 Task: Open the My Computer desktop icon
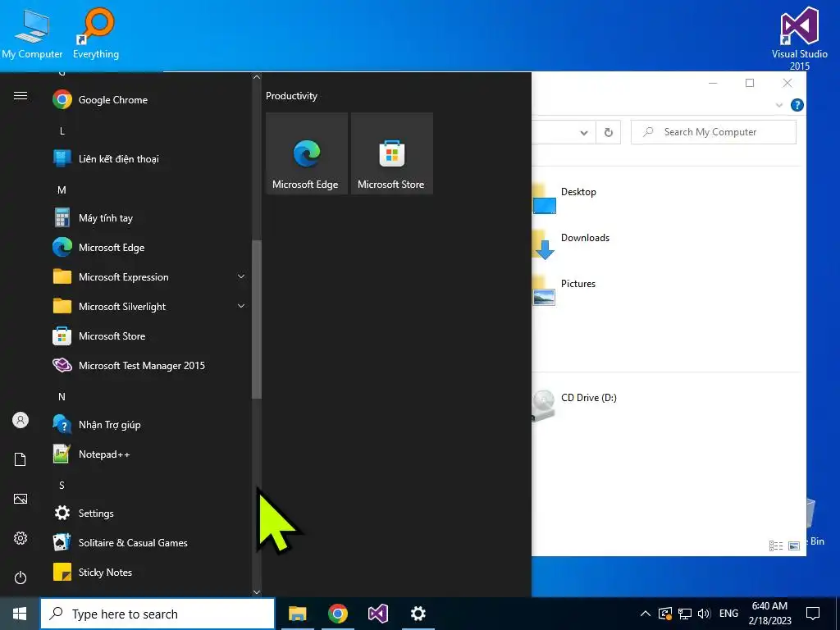coord(32,34)
